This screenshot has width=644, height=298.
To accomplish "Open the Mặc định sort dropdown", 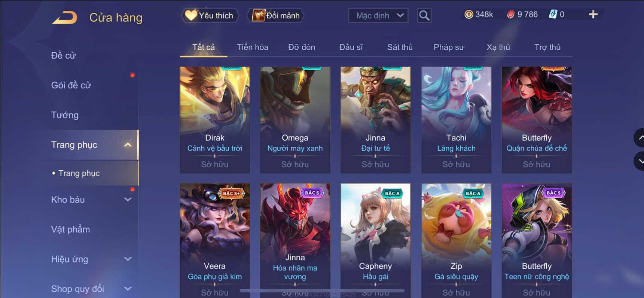I will [x=378, y=15].
